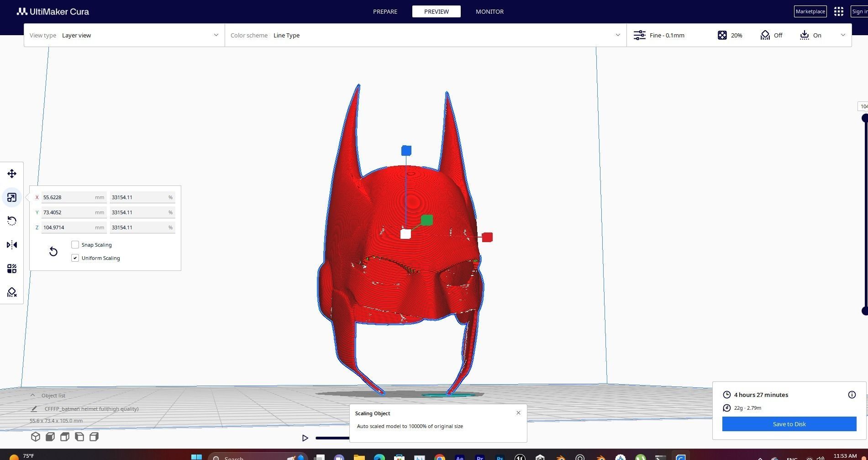Viewport: 868px width, 460px height.
Task: Select the Scale tool icon
Action: point(12,197)
